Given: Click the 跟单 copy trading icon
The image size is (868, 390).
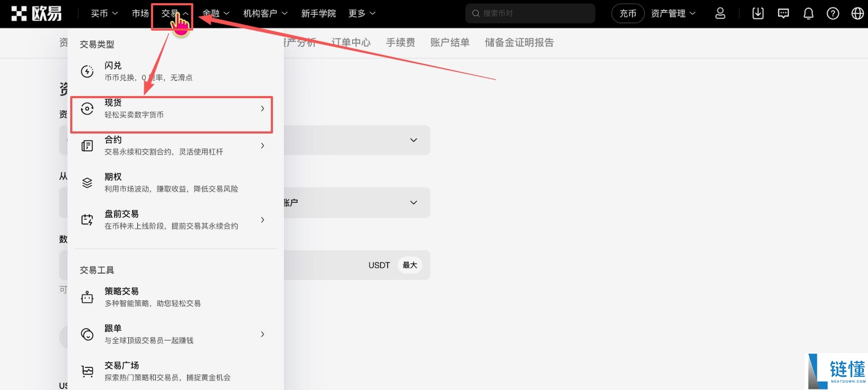Looking at the screenshot, I should point(87,334).
